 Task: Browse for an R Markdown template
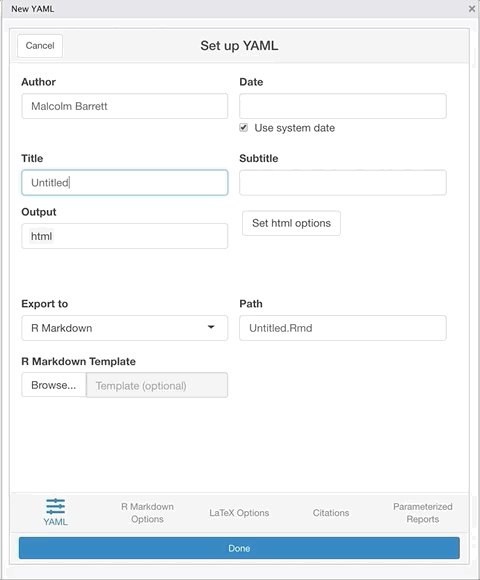(x=54, y=385)
